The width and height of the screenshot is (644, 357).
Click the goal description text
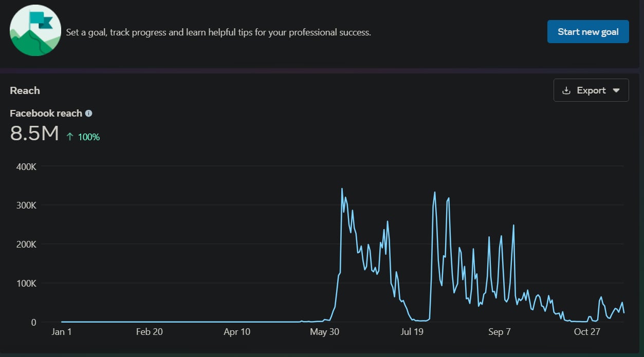point(218,32)
